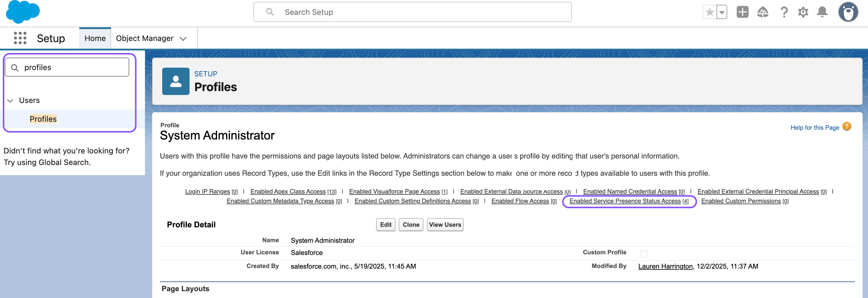Screen dimensions: 868x298
Task: Check the Custom Profile checkbox
Action: pyautogui.click(x=645, y=253)
